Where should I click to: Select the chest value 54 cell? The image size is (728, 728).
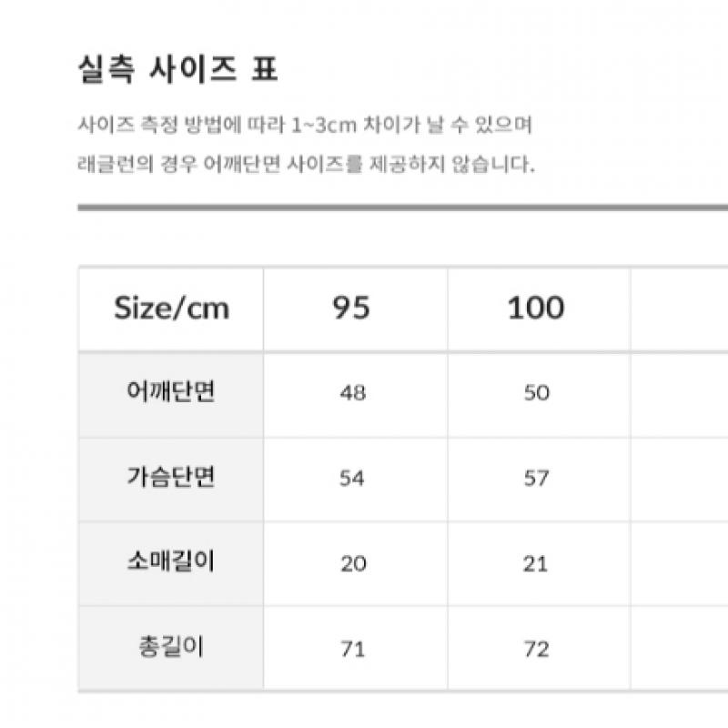click(352, 479)
